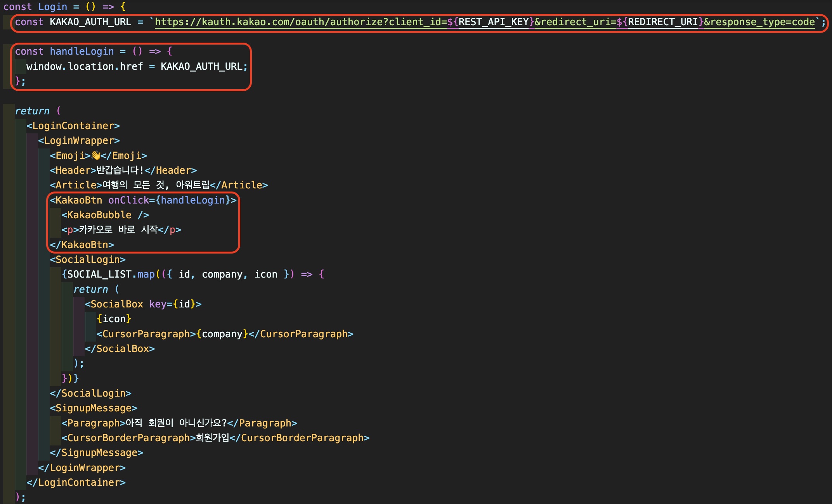
Task: Click window.location.href assignment text
Action: point(85,67)
